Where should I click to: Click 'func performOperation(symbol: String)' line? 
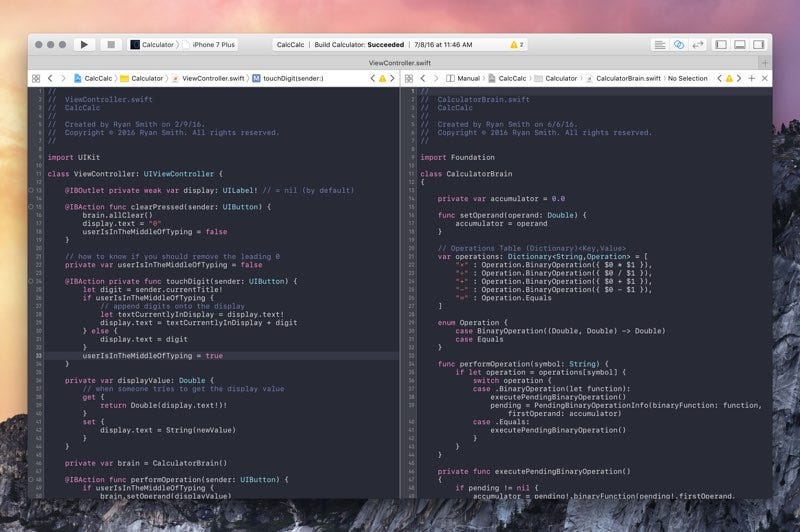[x=523, y=364]
